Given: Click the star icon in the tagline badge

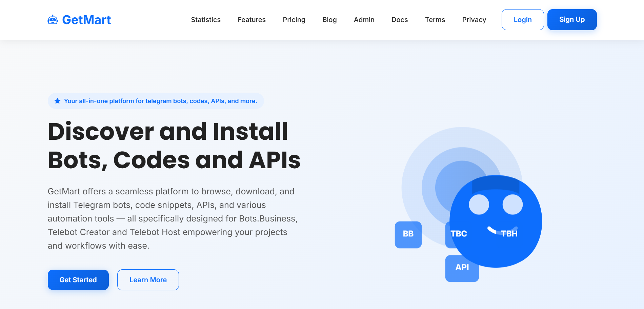Looking at the screenshot, I should pos(58,101).
